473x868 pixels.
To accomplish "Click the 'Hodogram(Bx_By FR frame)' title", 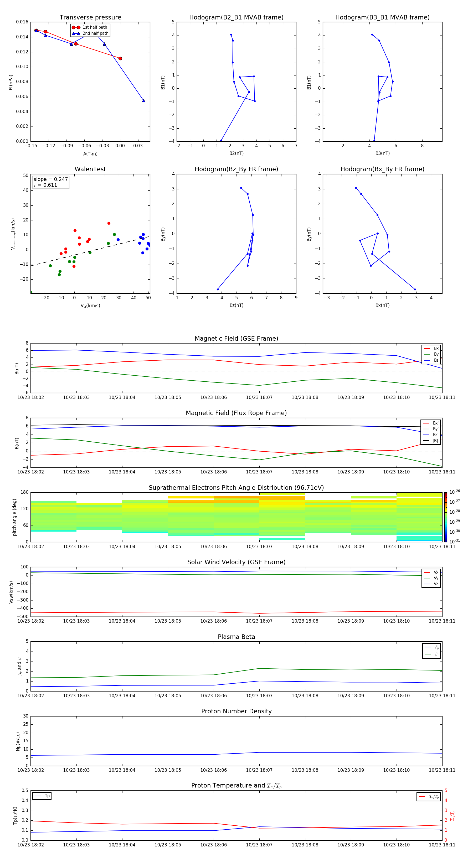I will coord(382,169).
